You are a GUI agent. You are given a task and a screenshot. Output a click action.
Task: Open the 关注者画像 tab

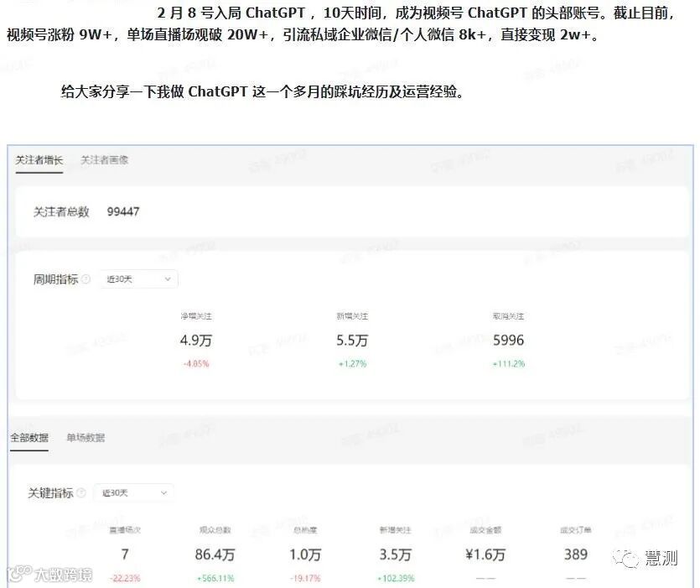105,160
